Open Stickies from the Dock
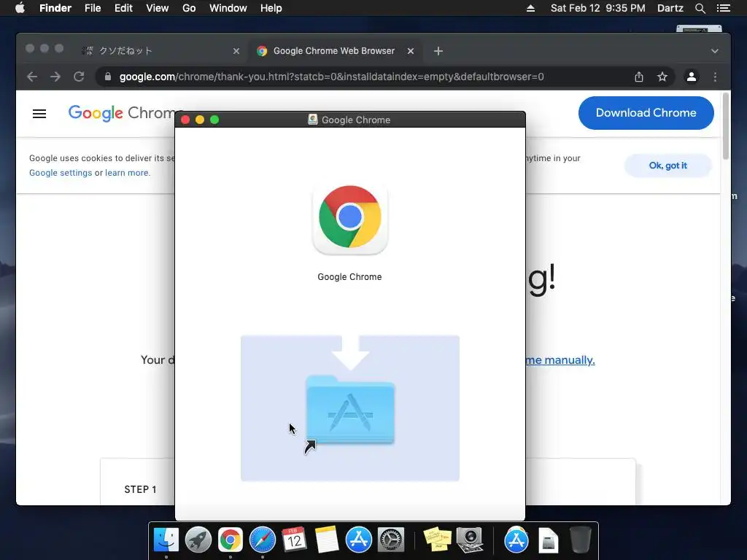Screen dimensions: 747x560 (x=438, y=540)
